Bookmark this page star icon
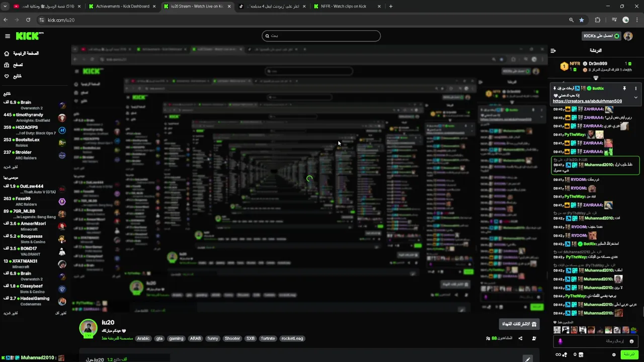The height and width of the screenshot is (362, 644). (x=582, y=20)
